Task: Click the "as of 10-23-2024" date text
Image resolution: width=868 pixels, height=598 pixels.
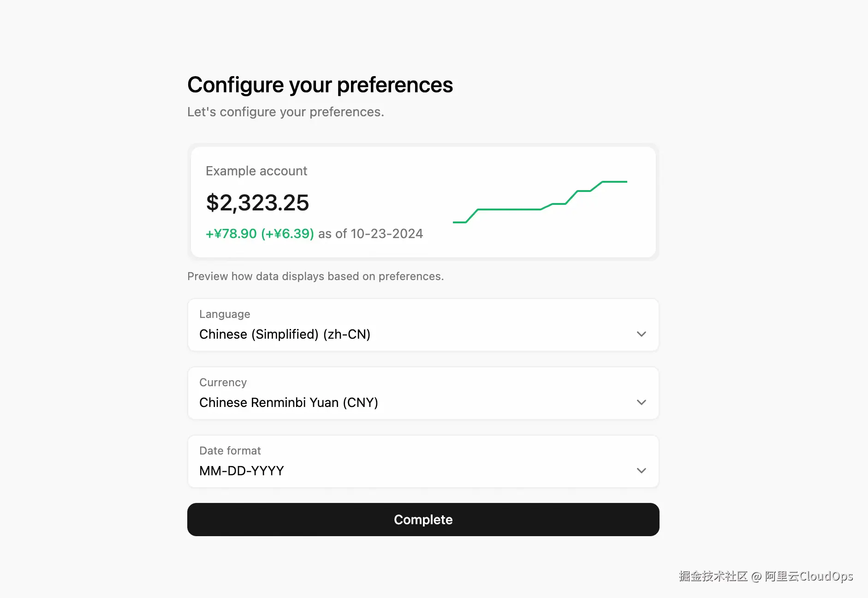Action: pyautogui.click(x=370, y=233)
